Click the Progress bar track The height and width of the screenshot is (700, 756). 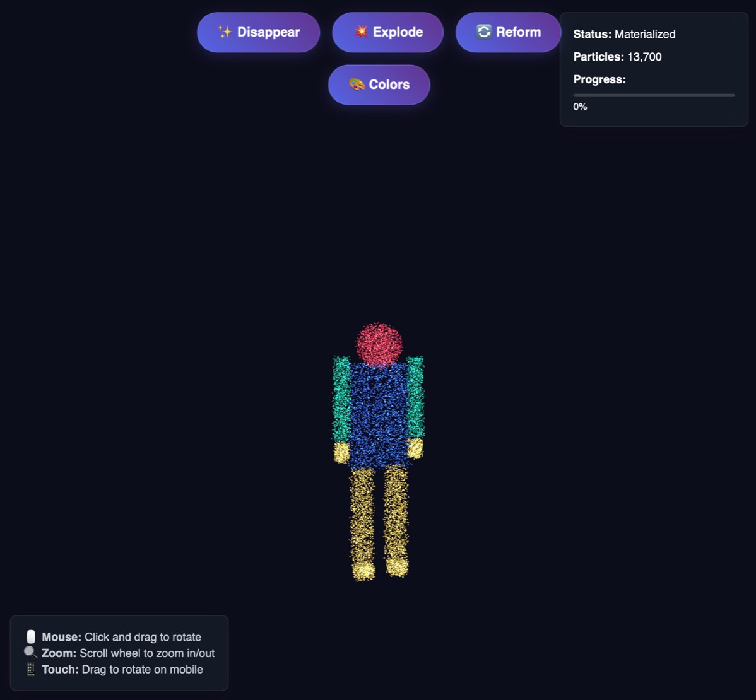[x=654, y=95]
